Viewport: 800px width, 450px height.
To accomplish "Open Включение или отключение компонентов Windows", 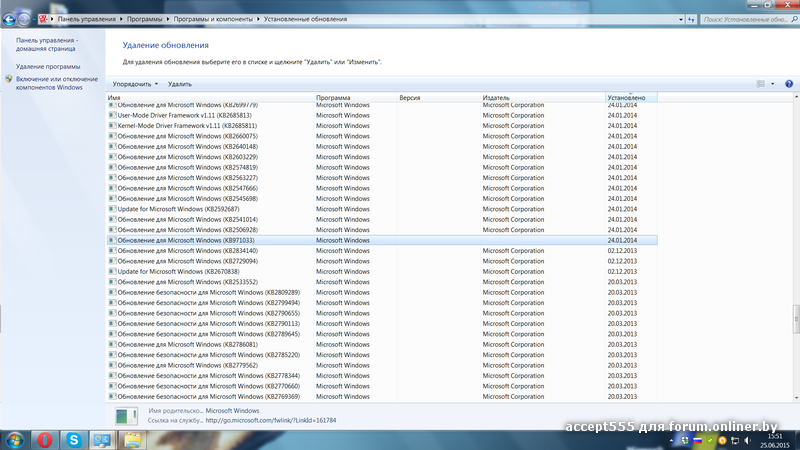I will [x=57, y=83].
